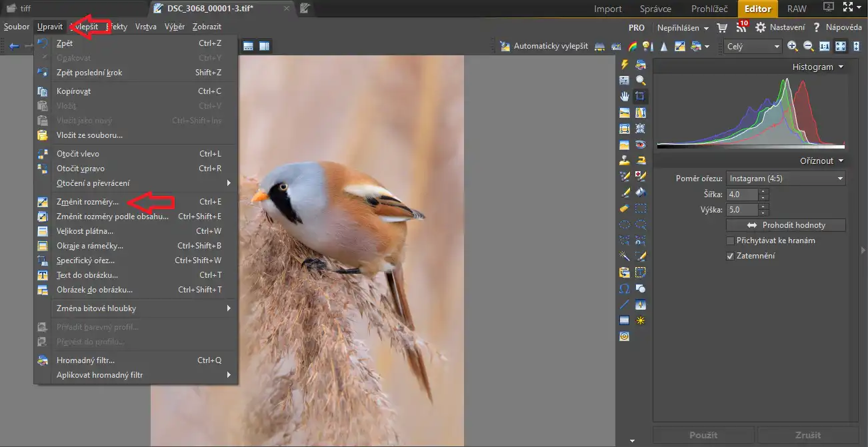Click the magnifier zoom tool
The height and width of the screenshot is (447, 868).
[640, 80]
